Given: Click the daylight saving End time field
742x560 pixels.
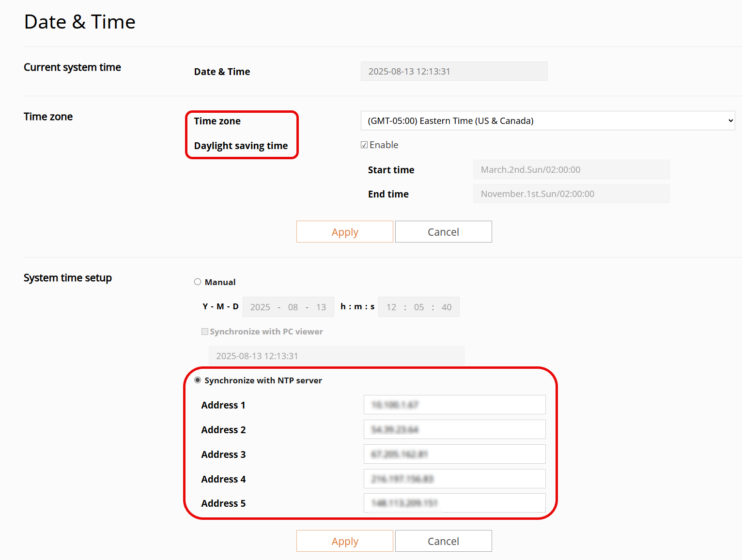Looking at the screenshot, I should coord(571,194).
